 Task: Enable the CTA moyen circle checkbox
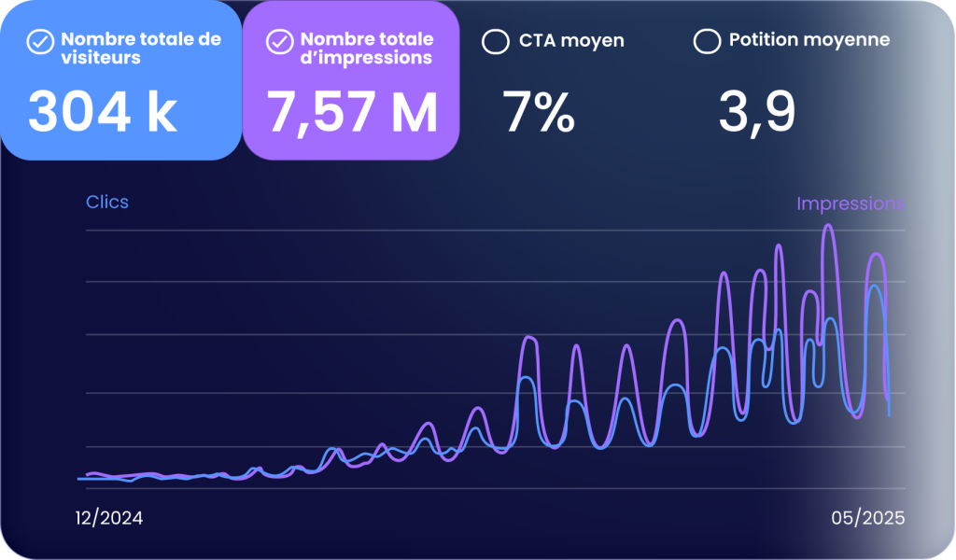click(x=494, y=42)
